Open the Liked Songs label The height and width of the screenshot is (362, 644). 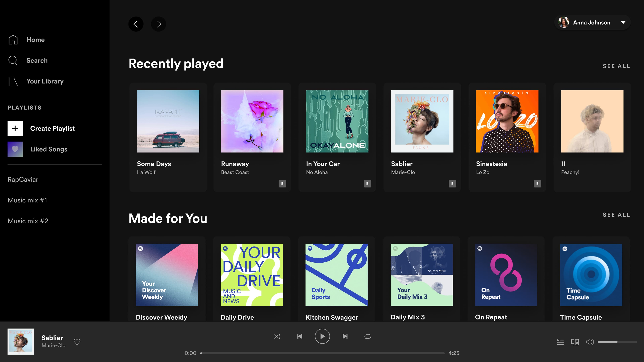pyautogui.click(x=49, y=149)
